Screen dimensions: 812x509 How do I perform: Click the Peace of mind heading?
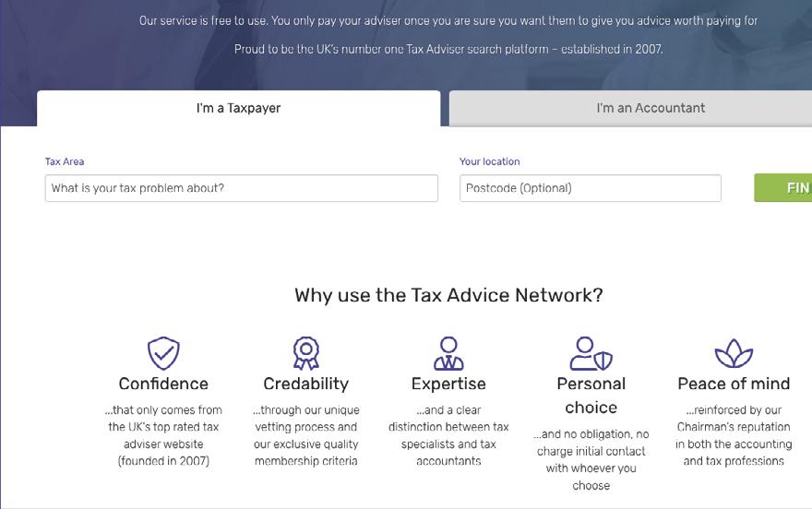click(734, 384)
